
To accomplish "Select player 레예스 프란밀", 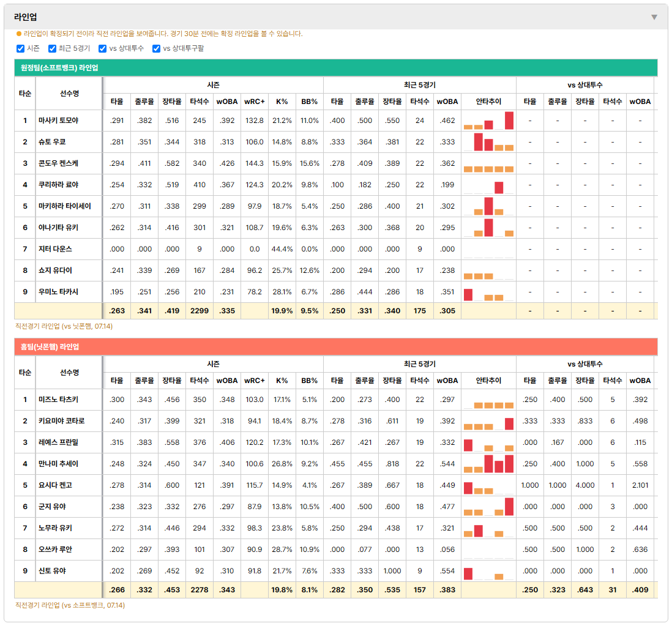I will (58, 442).
